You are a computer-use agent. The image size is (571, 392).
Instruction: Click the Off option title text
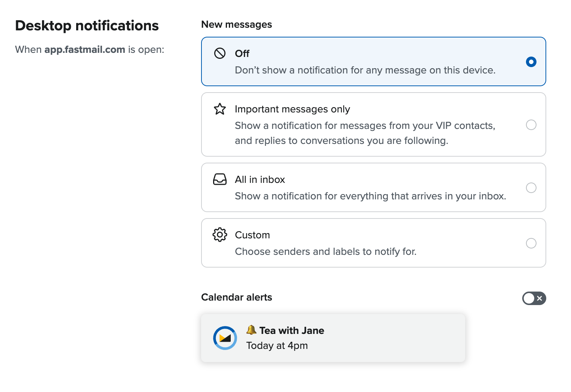(242, 54)
